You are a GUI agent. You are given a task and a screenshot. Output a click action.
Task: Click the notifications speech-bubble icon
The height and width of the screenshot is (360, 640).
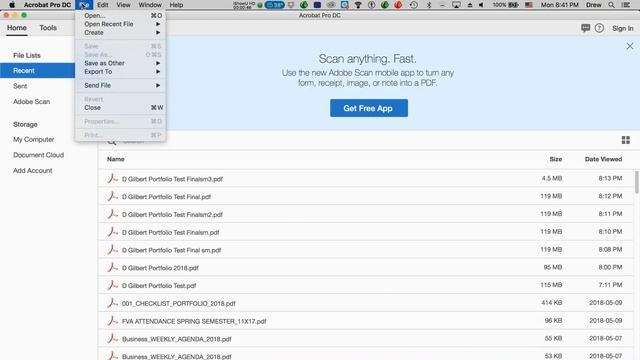point(585,28)
